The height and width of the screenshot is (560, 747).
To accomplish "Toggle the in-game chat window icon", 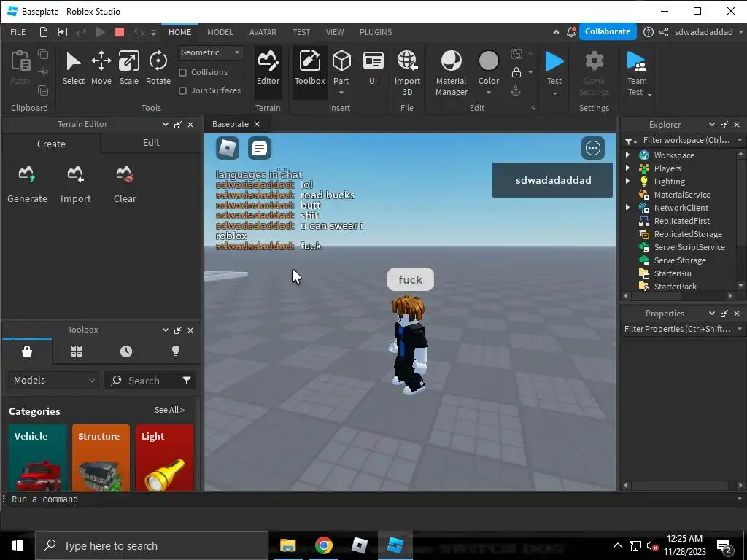I will pyautogui.click(x=260, y=148).
